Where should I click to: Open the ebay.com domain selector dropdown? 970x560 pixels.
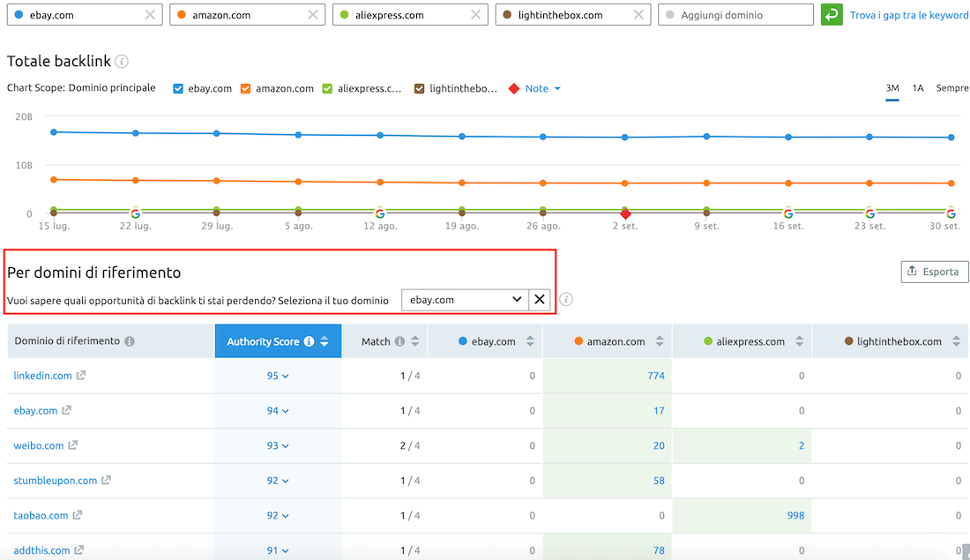pos(465,299)
